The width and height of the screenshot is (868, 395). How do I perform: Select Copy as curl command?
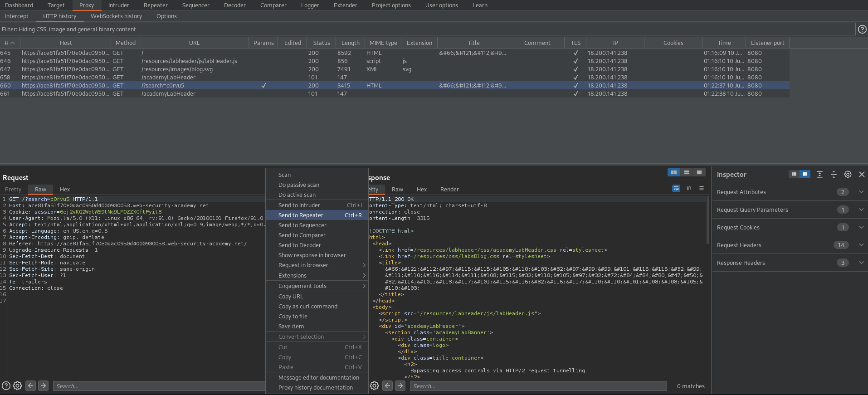(317, 307)
